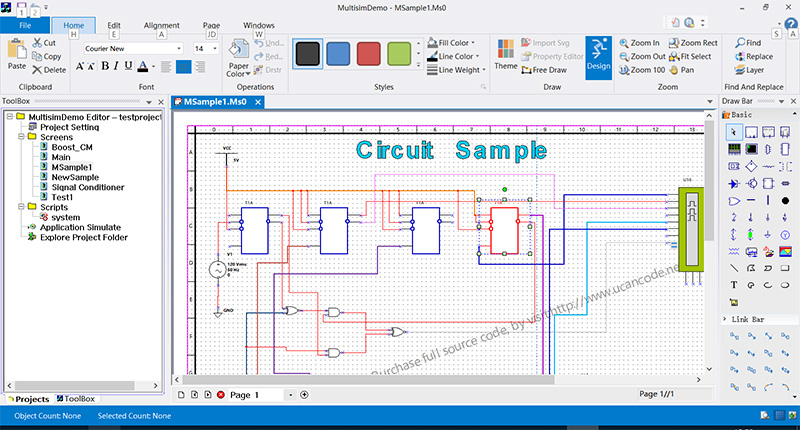Open the Find tool
Screen dimensions: 800x430
click(748, 43)
